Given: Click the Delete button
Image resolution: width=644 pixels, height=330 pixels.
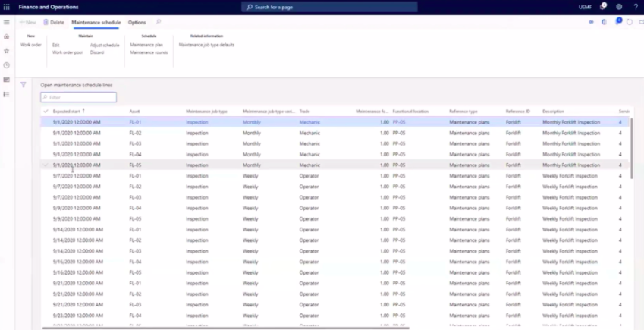Looking at the screenshot, I should coord(54,23).
